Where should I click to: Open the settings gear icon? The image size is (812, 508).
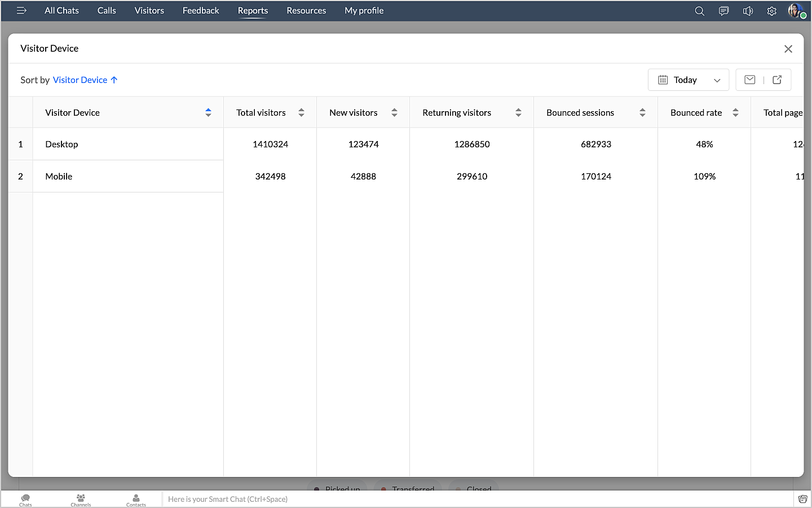[772, 11]
